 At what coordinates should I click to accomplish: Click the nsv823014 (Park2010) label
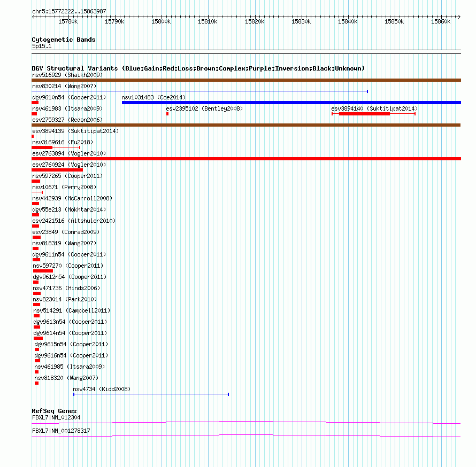coord(65,299)
